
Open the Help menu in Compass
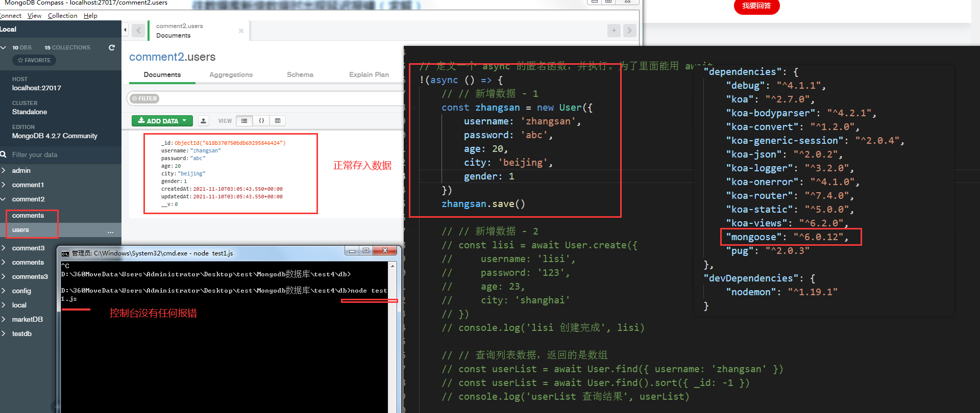pyautogui.click(x=90, y=16)
